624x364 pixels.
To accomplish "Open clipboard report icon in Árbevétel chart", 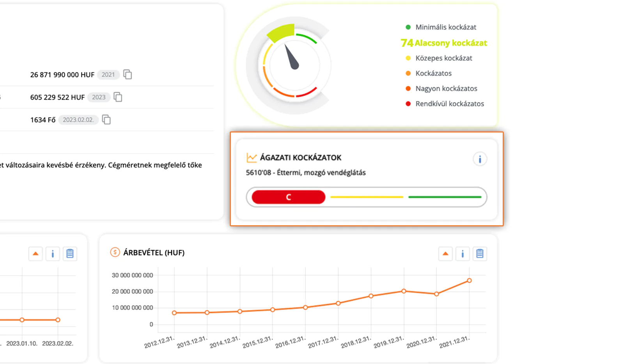I will coord(480,254).
